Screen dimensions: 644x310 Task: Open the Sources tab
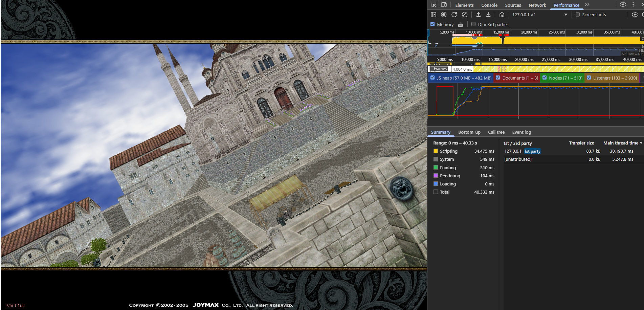(x=513, y=5)
